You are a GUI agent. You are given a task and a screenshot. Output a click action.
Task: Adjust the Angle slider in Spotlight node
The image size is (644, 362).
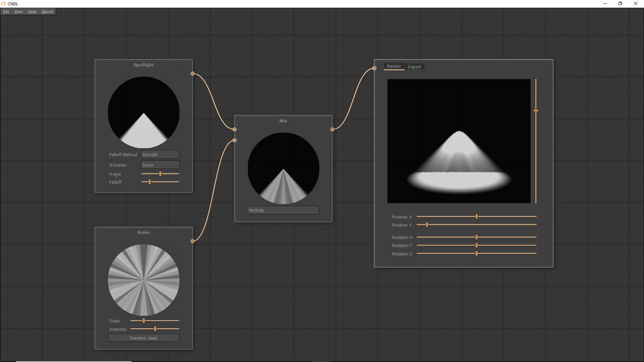160,174
